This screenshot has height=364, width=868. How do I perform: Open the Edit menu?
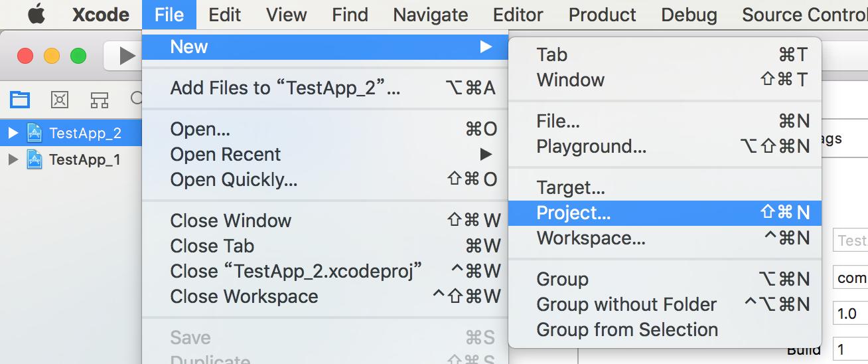pyautogui.click(x=225, y=15)
